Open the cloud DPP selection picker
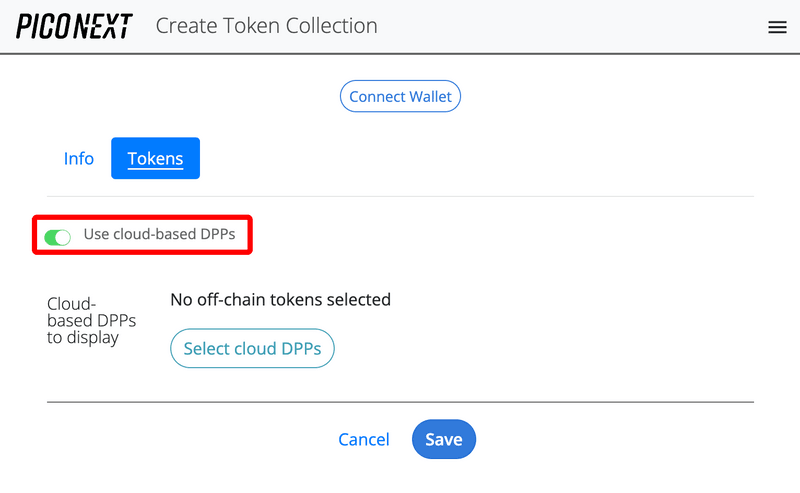 pos(252,349)
